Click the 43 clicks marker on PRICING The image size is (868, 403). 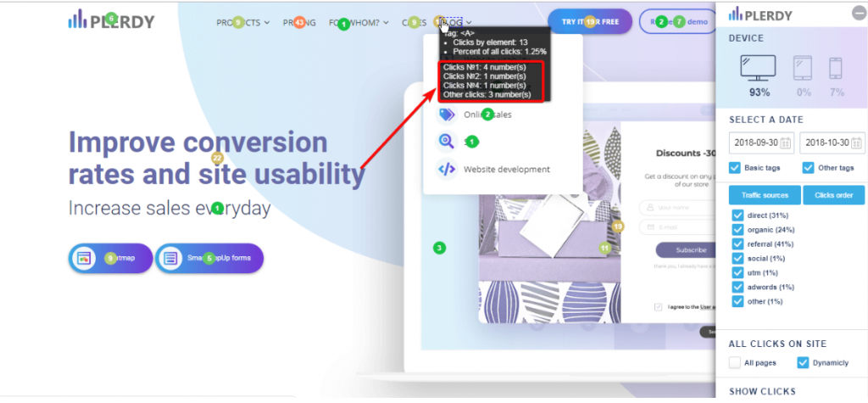click(x=299, y=22)
